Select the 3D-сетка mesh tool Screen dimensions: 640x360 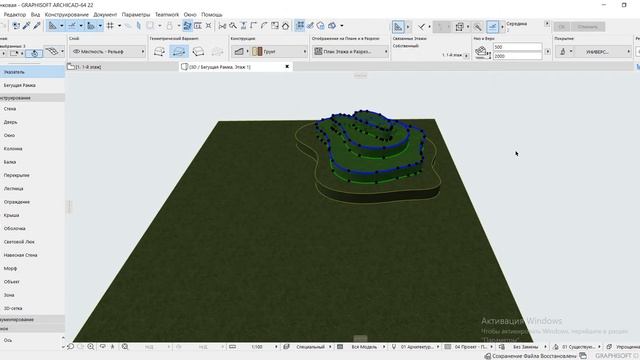(32, 308)
